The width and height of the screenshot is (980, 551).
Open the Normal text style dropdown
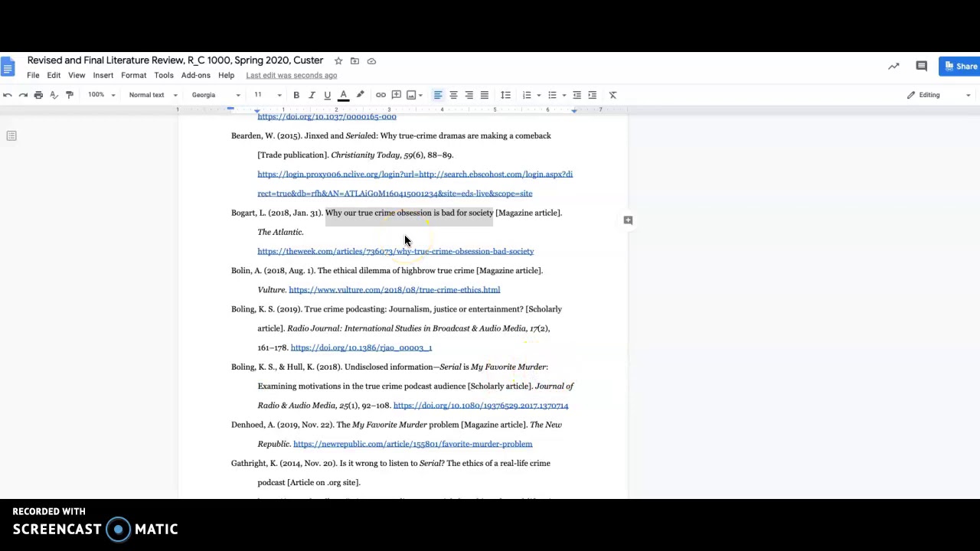[153, 95]
